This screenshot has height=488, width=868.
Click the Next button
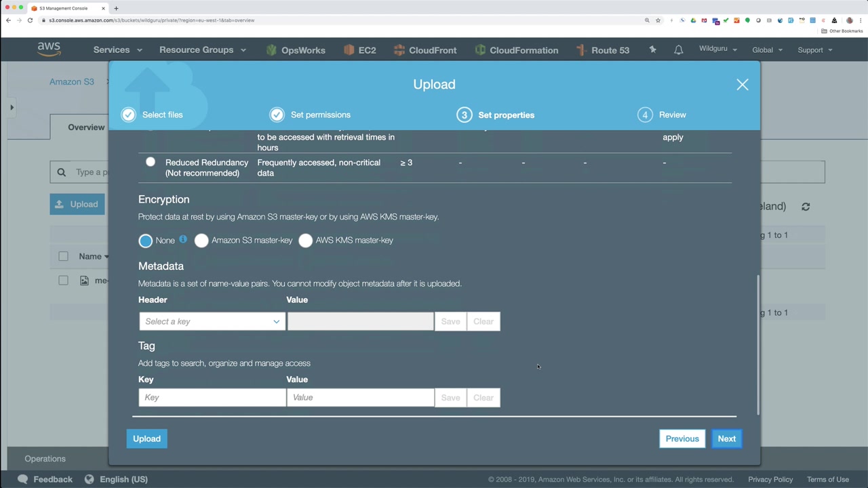726,439
